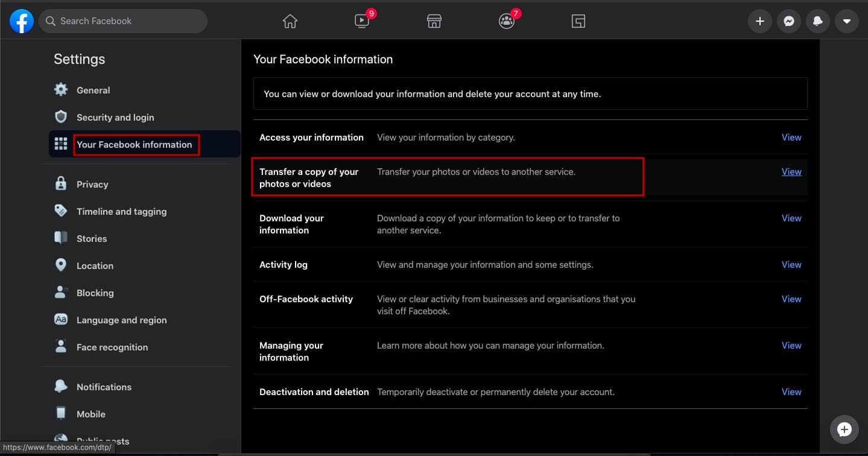868x456 pixels.
Task: Open the notifications bell
Action: click(818, 21)
